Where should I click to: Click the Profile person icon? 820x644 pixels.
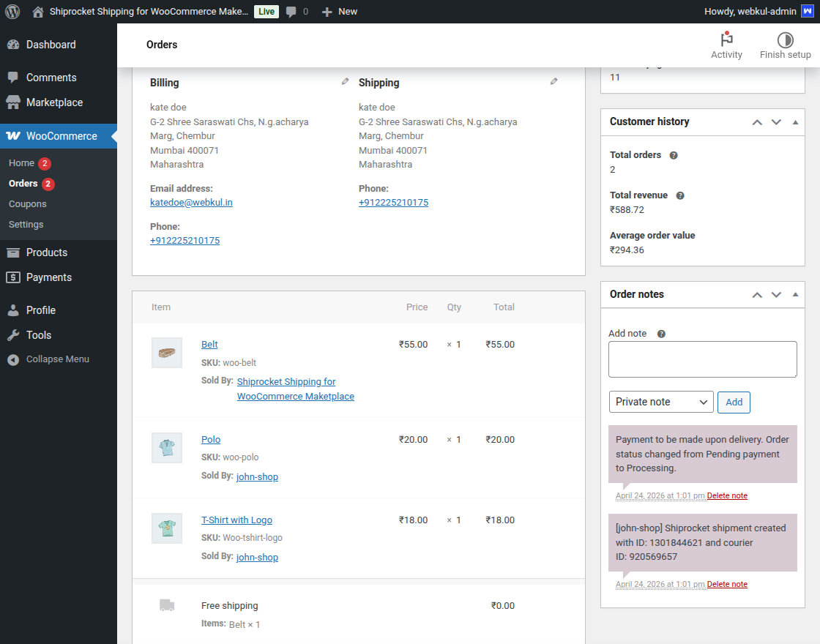pos(13,310)
